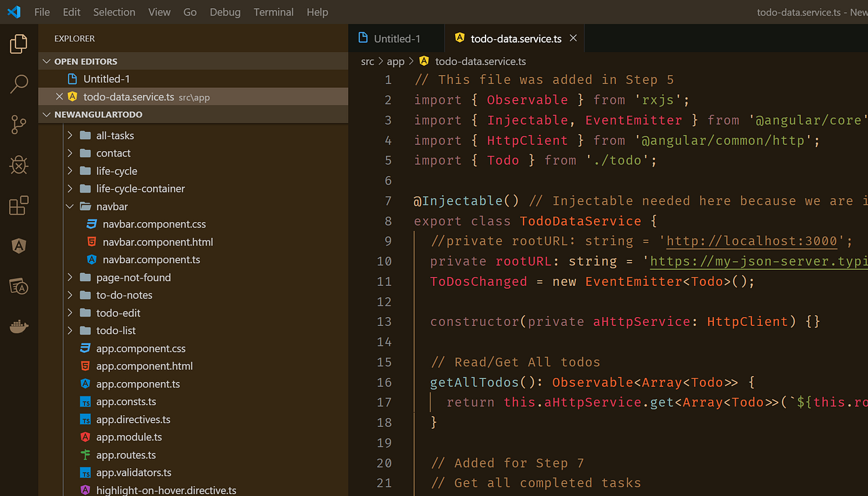Open the Extensions panel

pos(18,205)
